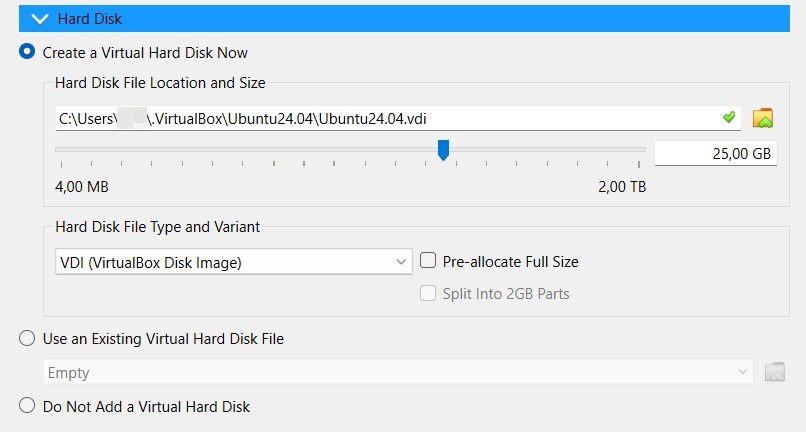Focus the 25,00 GB disk size field
The image size is (806, 432).
pos(715,154)
